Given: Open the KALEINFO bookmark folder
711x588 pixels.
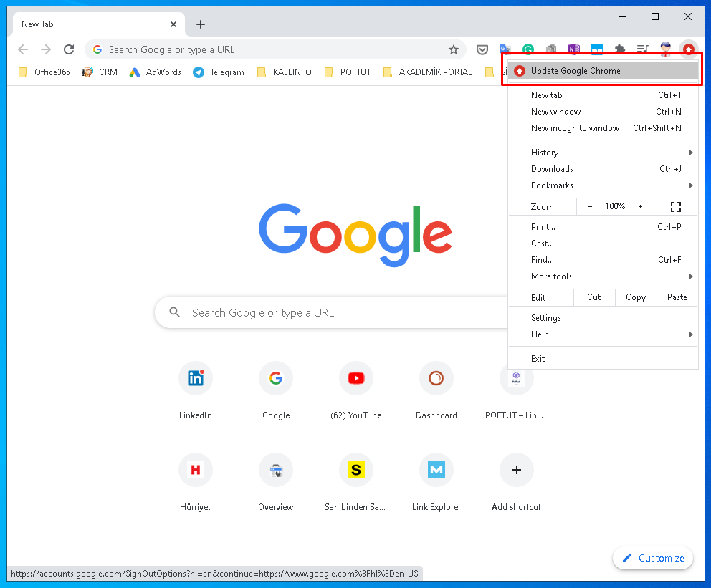Looking at the screenshot, I should click(285, 72).
